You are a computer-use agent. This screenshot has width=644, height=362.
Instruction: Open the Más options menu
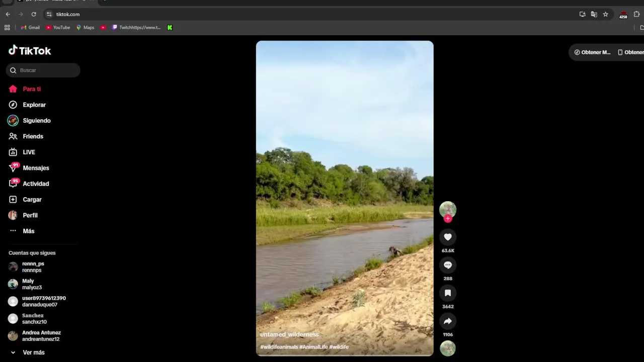tap(22, 231)
